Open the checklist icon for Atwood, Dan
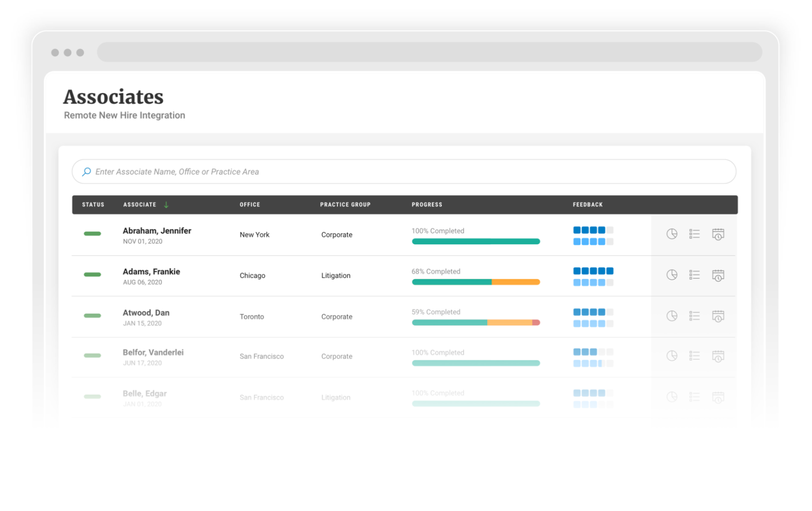The height and width of the screenshot is (511, 812). [695, 316]
